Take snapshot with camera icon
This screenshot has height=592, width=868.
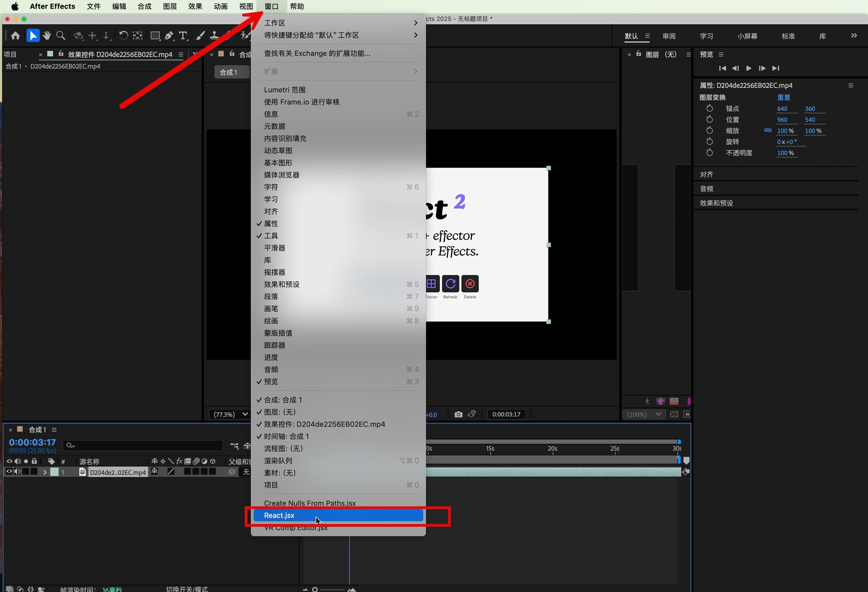458,414
